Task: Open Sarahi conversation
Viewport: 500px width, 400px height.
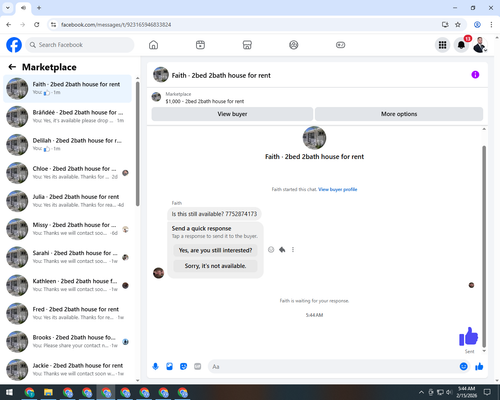Action: pos(67,257)
